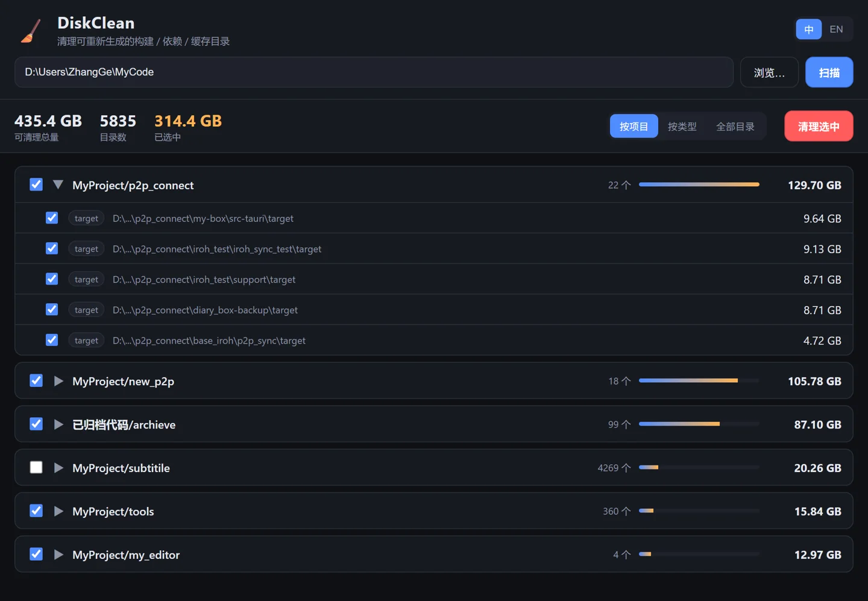Switch language to 中 (Chinese)
868x601 pixels.
point(808,29)
